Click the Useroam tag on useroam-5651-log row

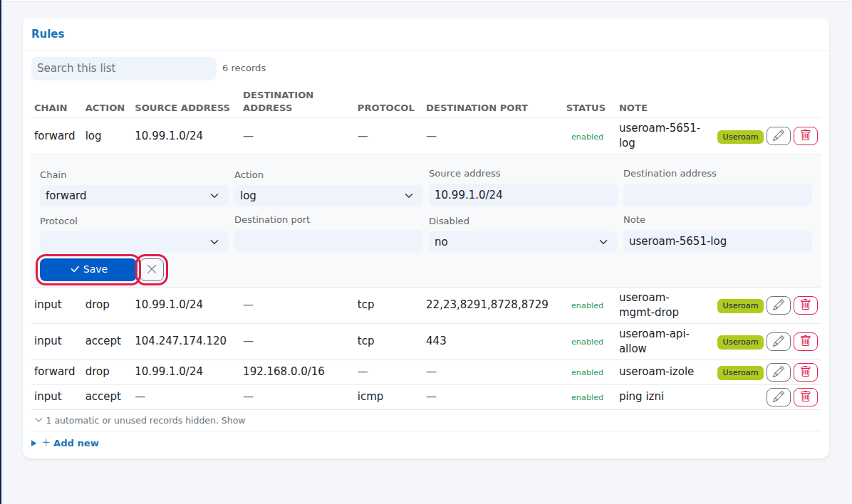[740, 137]
